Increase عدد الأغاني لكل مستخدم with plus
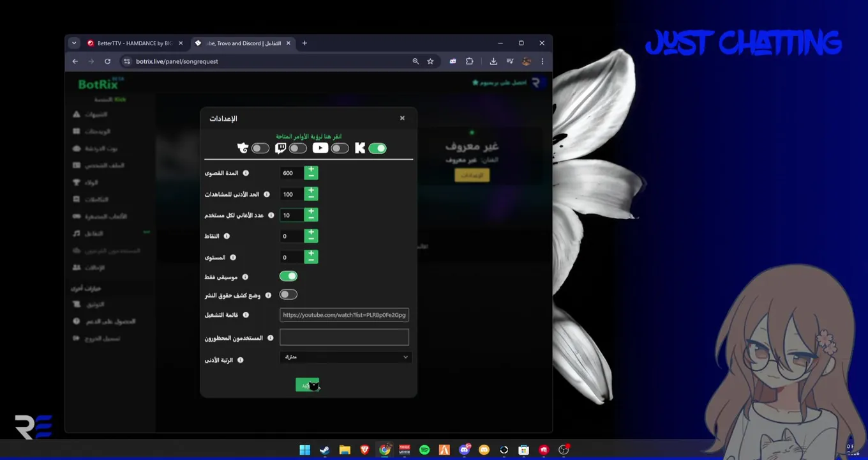This screenshot has height=460, width=868. click(x=311, y=211)
